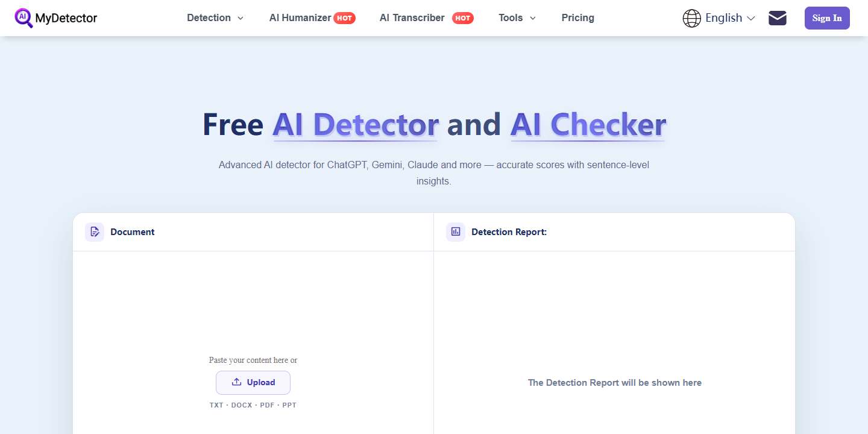Click the 'Detection Report:' panel title

tap(509, 232)
